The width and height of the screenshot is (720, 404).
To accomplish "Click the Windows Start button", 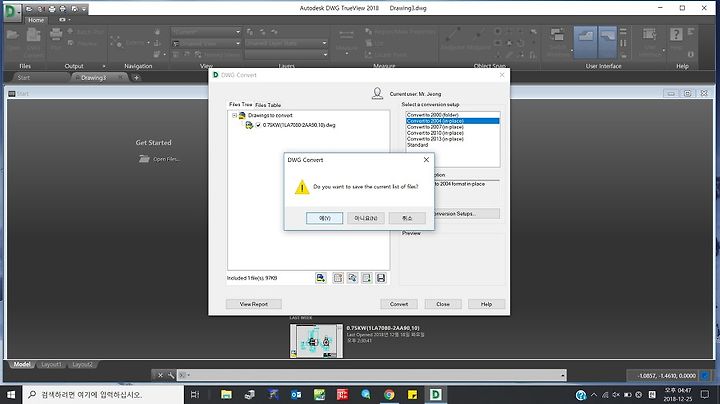I will [x=11, y=394].
